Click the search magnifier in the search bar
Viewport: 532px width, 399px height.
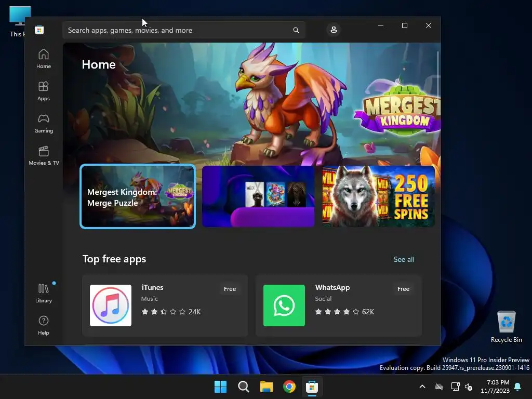click(296, 30)
